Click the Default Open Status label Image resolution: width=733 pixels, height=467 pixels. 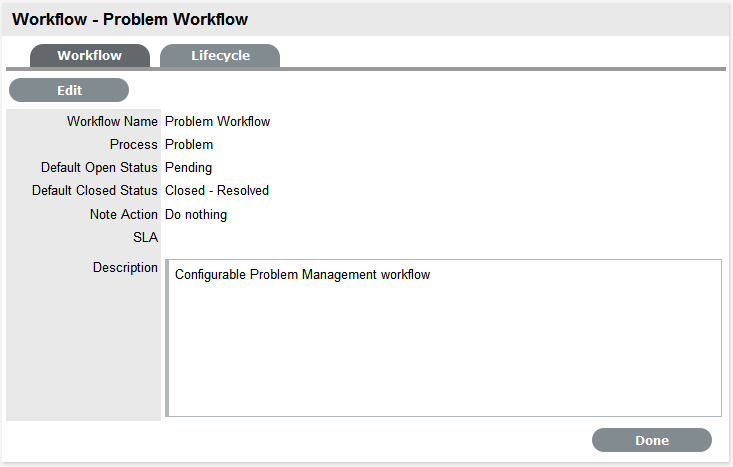coord(99,168)
